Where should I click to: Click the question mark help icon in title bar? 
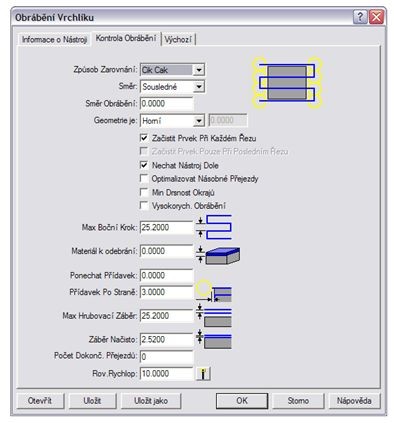pyautogui.click(x=360, y=17)
